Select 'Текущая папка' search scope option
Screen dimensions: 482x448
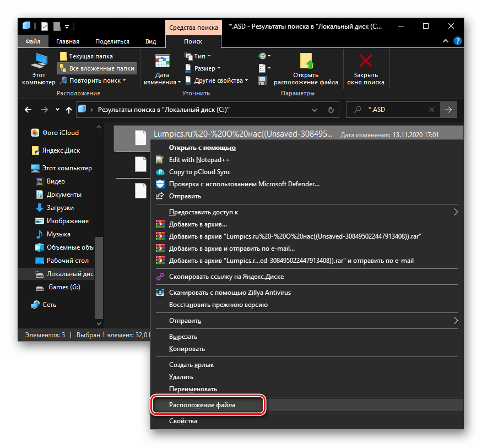pos(90,56)
